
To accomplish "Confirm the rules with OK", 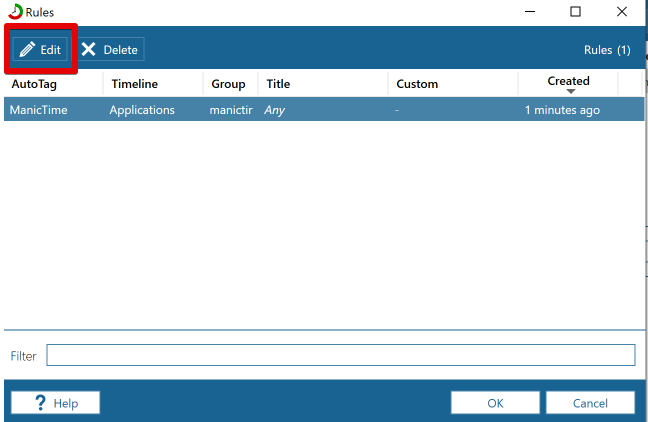I will pyautogui.click(x=495, y=403).
